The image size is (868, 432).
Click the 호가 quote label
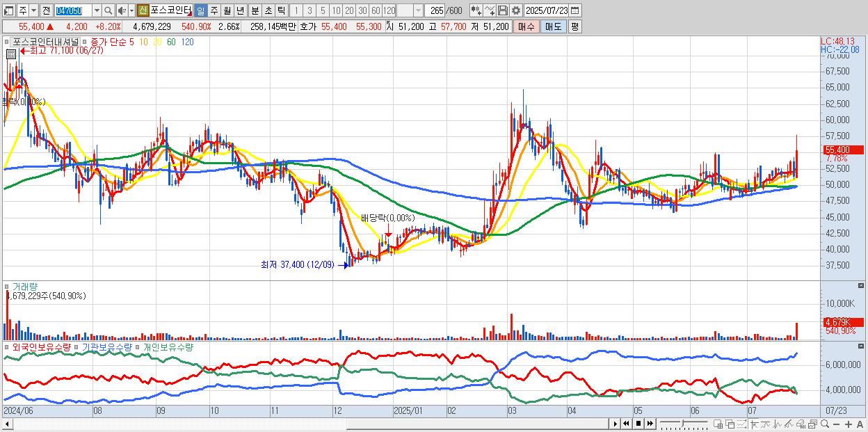(308, 26)
